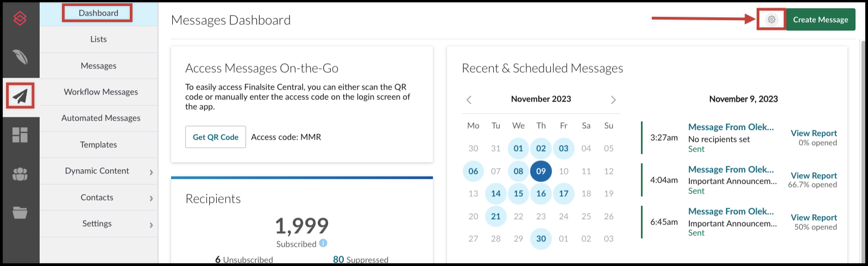Image resolution: width=868 pixels, height=266 pixels.
Task: Open the dashboard grid icon module
Action: click(x=20, y=135)
